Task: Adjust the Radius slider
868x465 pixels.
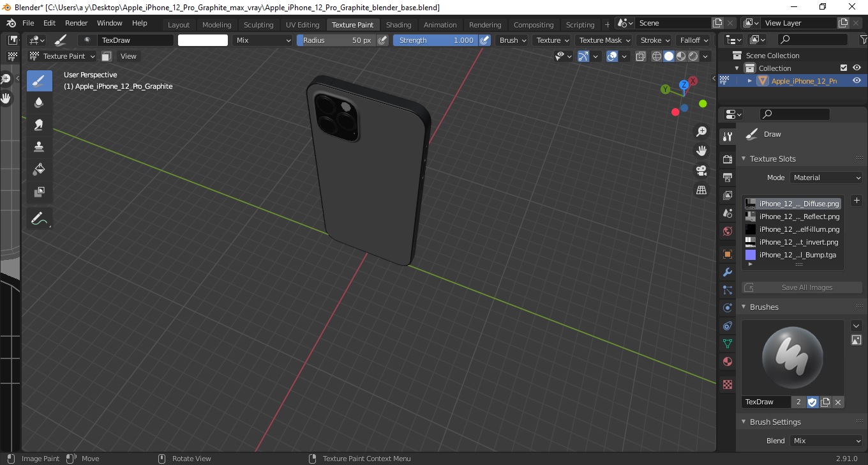Action: click(x=336, y=40)
